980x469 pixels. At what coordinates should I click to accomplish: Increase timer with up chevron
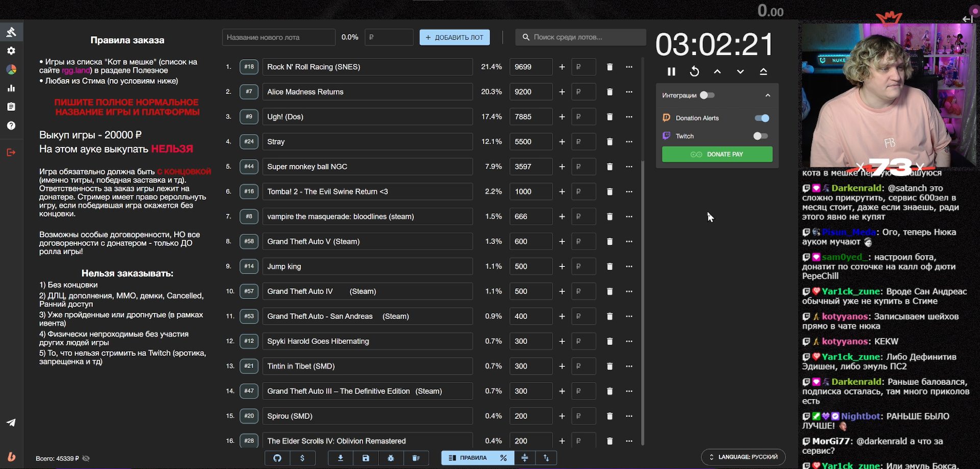click(717, 72)
